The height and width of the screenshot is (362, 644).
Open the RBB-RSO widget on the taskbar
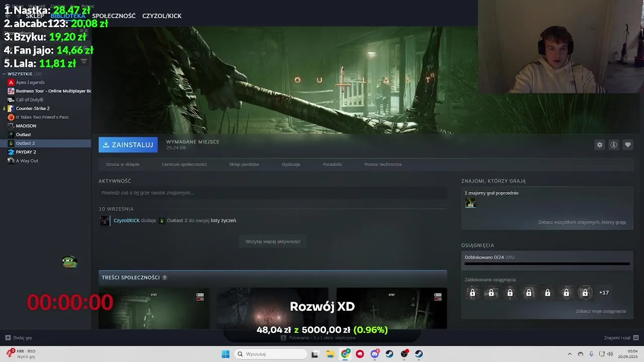point(21,354)
